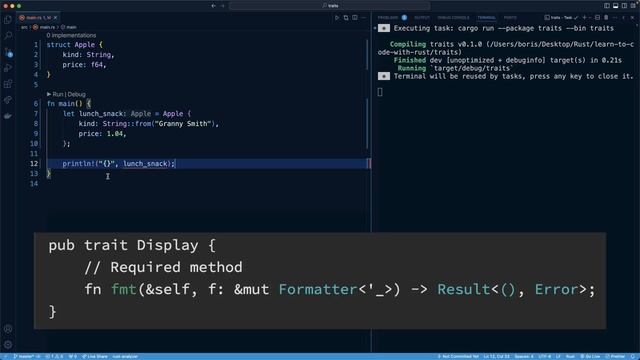The image size is (640, 360).
Task: Click the main.rs breadcrumb segment
Action: (44, 27)
